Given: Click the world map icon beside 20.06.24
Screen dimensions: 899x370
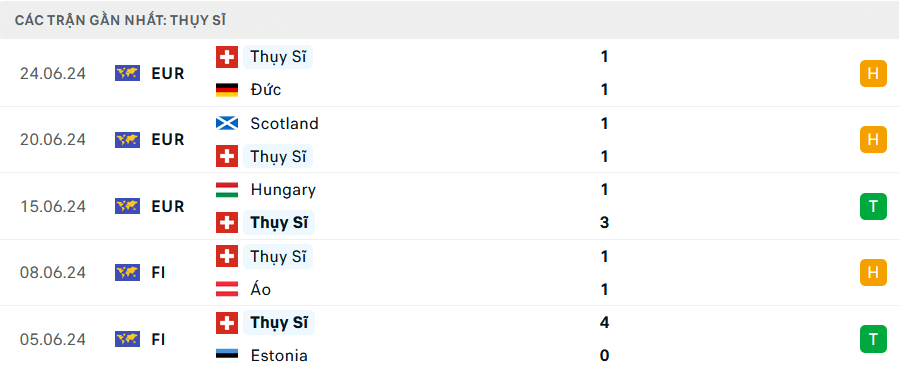Looking at the screenshot, I should pos(127,139).
